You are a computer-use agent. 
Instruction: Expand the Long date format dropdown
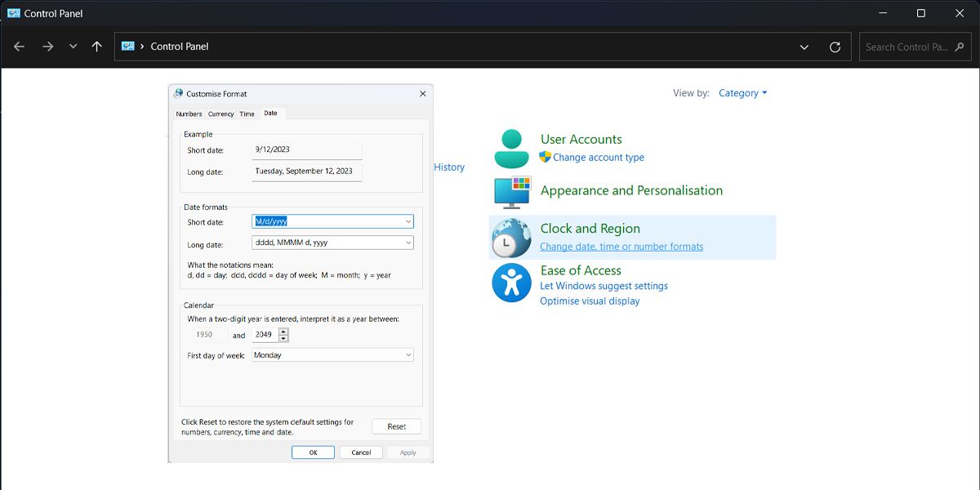408,243
